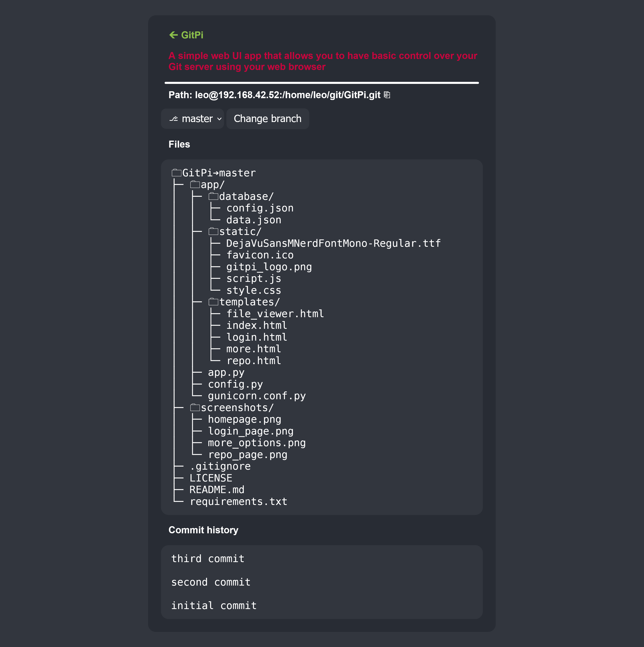Click the app/ folder icon
The height and width of the screenshot is (647, 644).
click(x=195, y=185)
